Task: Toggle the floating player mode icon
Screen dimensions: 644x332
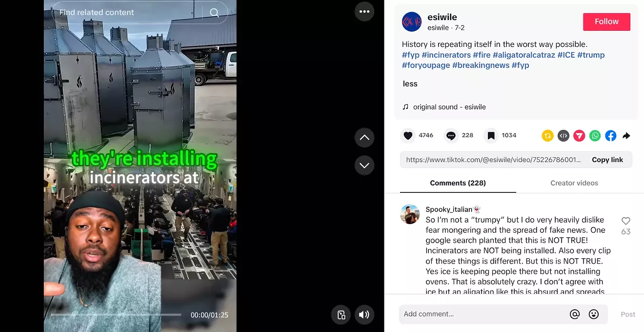Action: [341, 314]
